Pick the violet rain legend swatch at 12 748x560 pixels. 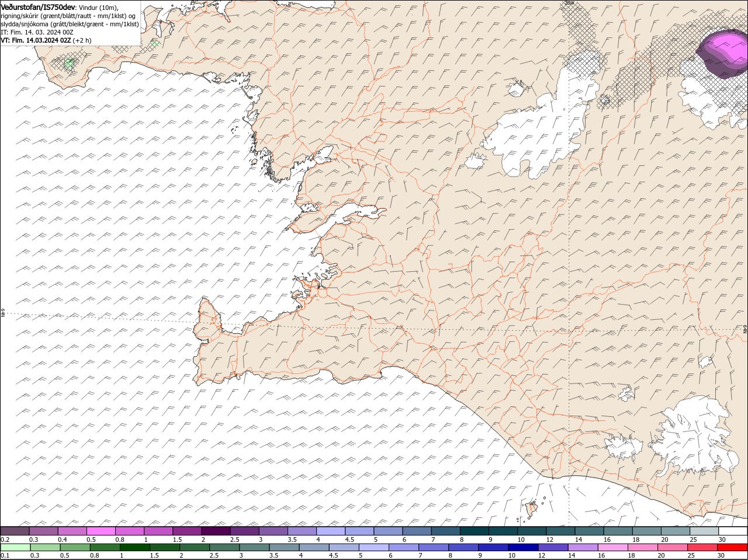coord(552,547)
